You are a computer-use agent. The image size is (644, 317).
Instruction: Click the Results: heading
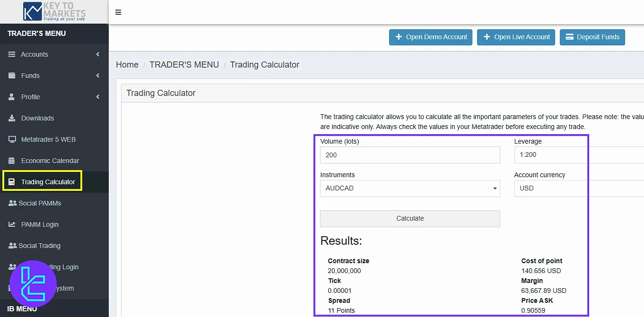341,241
